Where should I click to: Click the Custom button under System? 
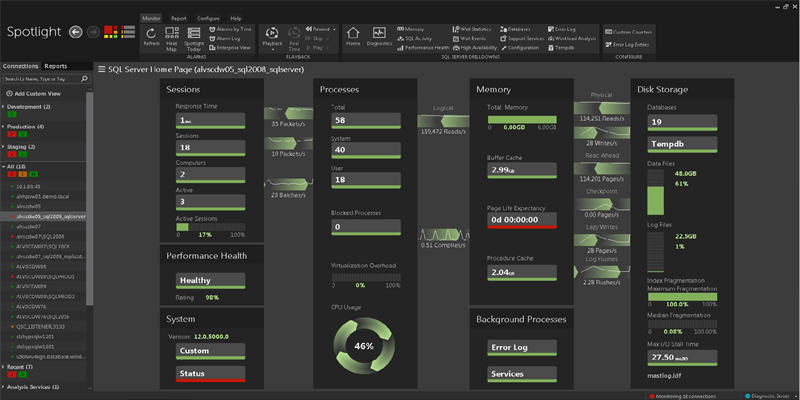(211, 351)
